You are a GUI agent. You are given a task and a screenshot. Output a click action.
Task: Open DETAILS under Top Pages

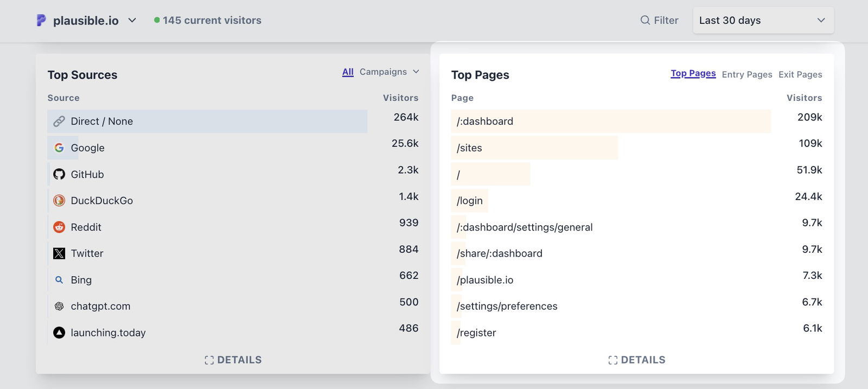point(636,360)
